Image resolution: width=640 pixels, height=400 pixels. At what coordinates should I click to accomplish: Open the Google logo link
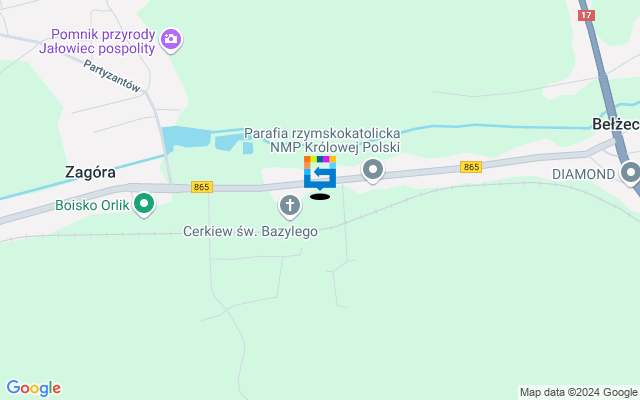click(x=33, y=388)
